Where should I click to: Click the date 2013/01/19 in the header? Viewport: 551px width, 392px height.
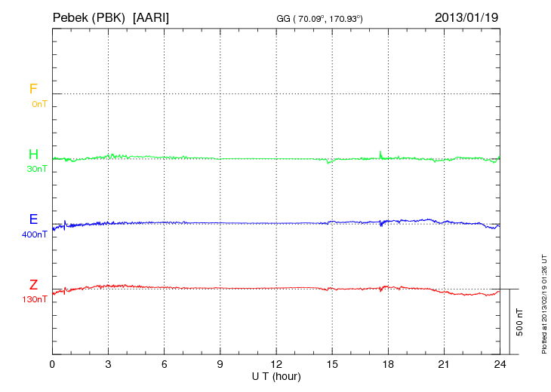point(466,17)
